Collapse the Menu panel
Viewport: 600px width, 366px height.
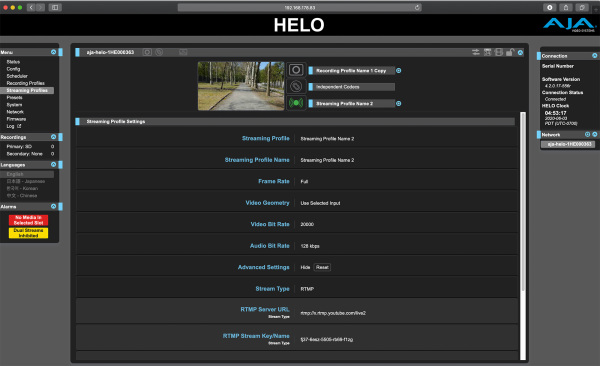pos(54,52)
